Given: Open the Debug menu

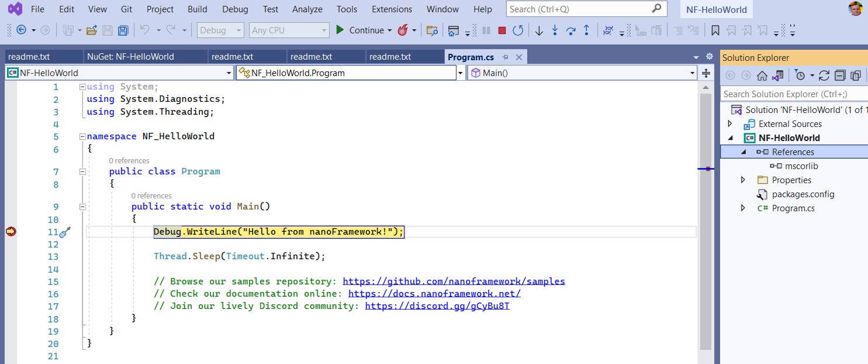Looking at the screenshot, I should [x=235, y=9].
